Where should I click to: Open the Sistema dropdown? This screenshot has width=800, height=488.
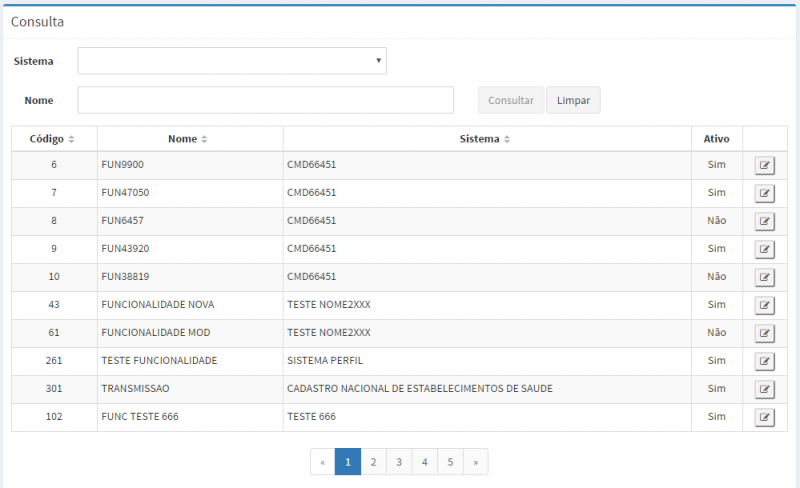[x=232, y=61]
